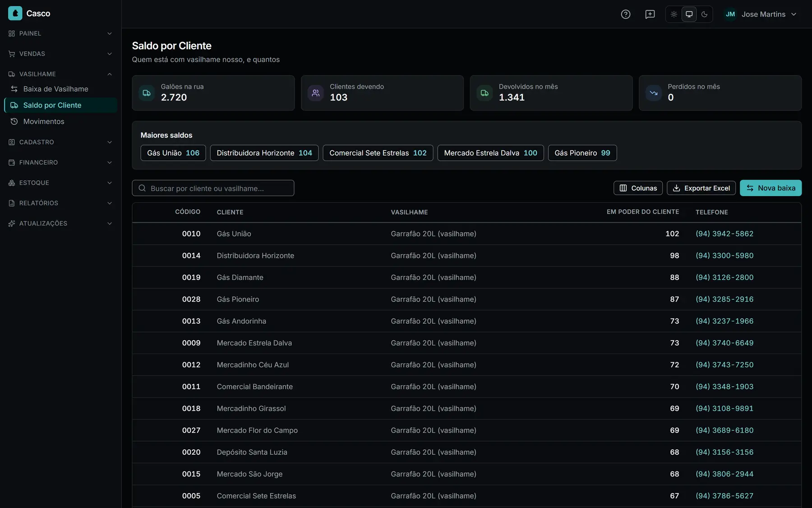Open the help question mark icon
Screen dimensions: 812x508
625,14
